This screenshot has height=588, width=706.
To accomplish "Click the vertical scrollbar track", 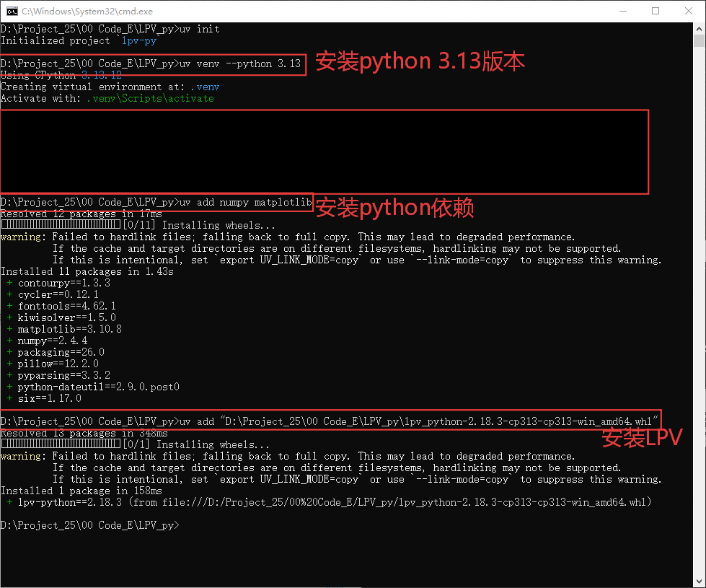I will [700, 289].
